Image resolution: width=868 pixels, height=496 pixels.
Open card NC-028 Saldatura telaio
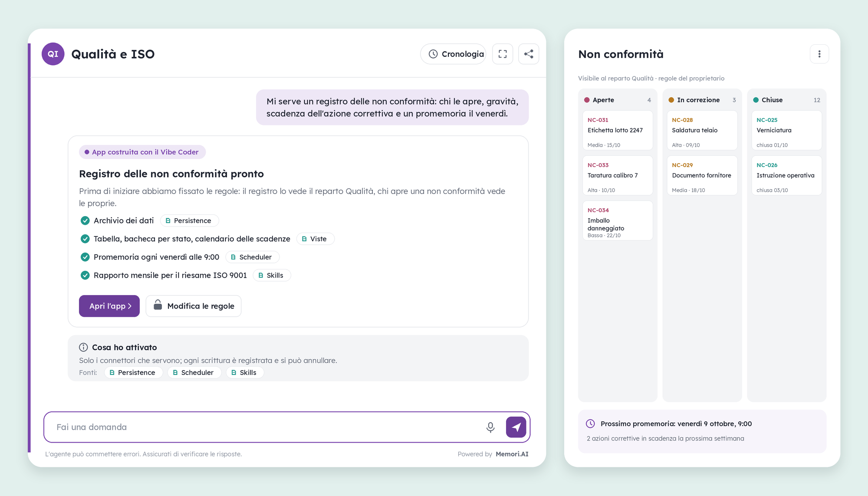(702, 130)
